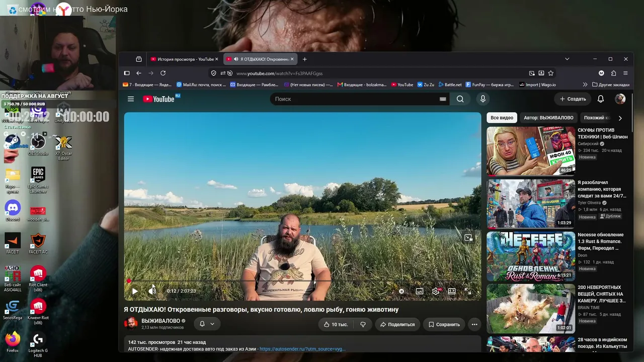Mute the video volume

[152, 291]
